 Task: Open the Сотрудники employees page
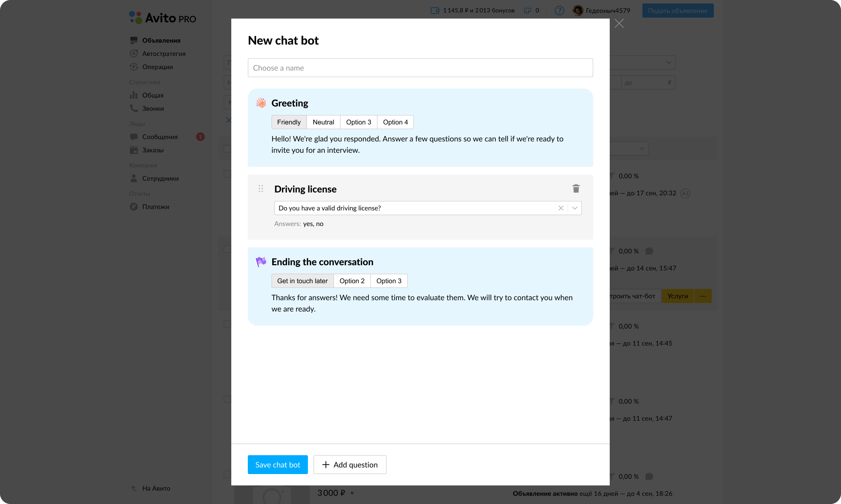point(160,178)
